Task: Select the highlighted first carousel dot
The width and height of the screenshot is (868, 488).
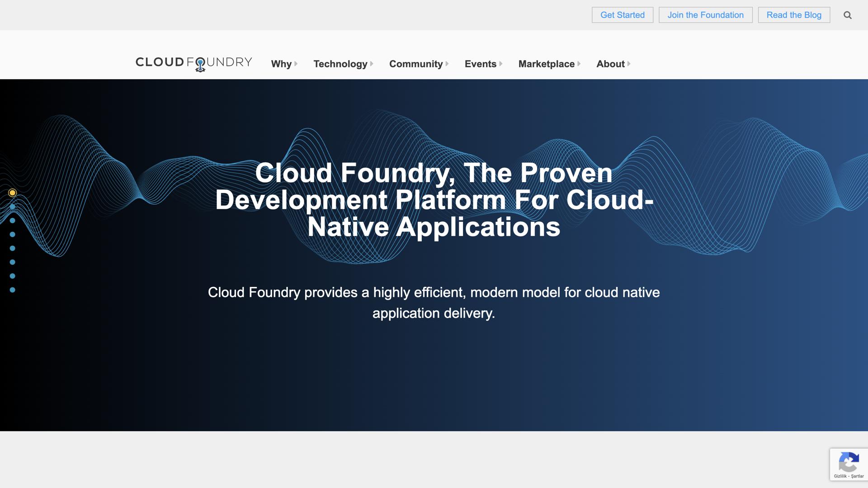Action: tap(13, 192)
